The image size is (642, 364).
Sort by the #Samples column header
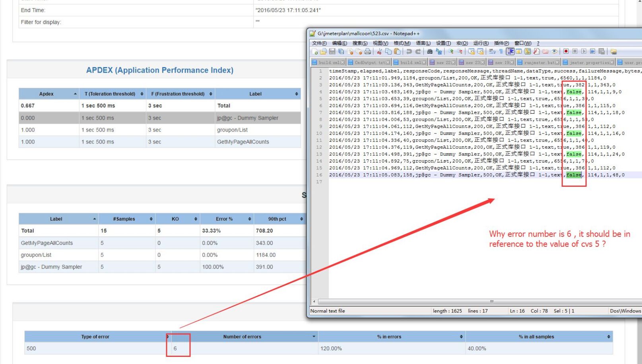pyautogui.click(x=124, y=219)
